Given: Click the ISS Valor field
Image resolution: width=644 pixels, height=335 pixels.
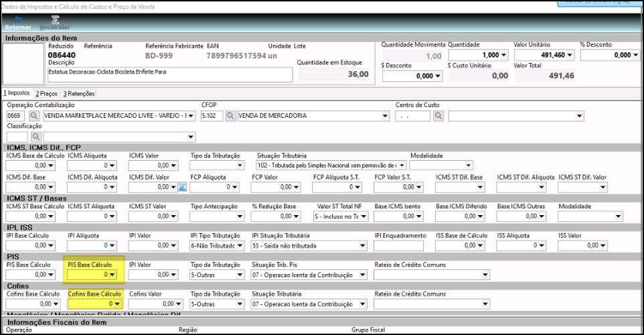Looking at the screenshot, I should (583, 245).
